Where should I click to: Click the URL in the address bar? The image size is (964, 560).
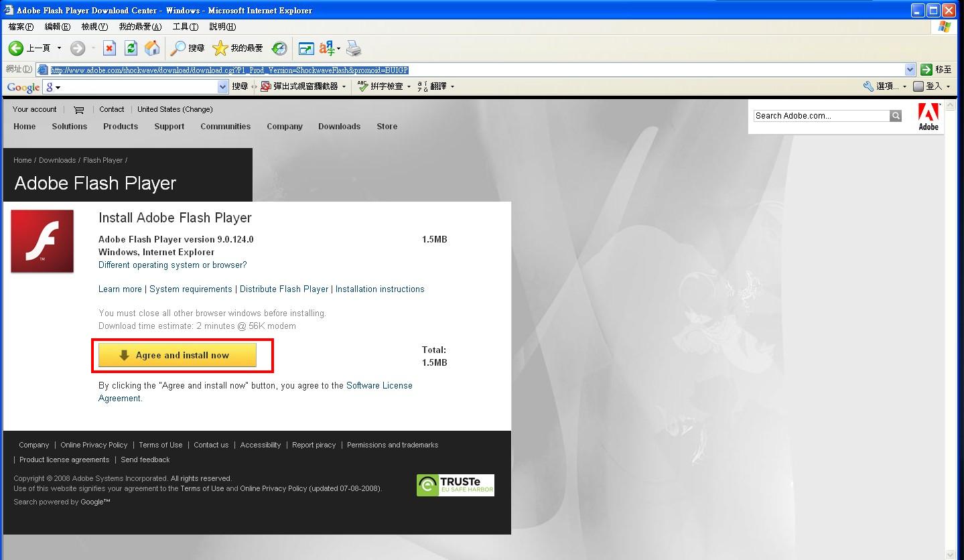[x=229, y=70]
